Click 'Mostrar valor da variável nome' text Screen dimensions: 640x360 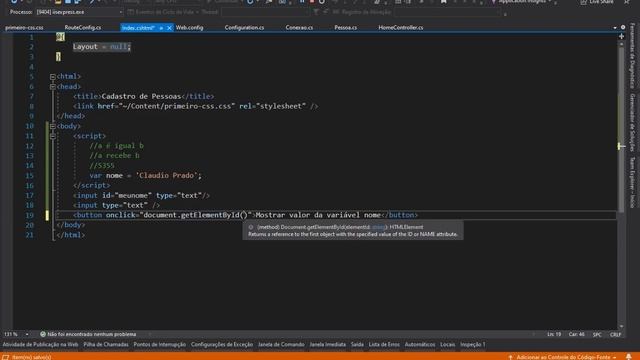click(318, 215)
